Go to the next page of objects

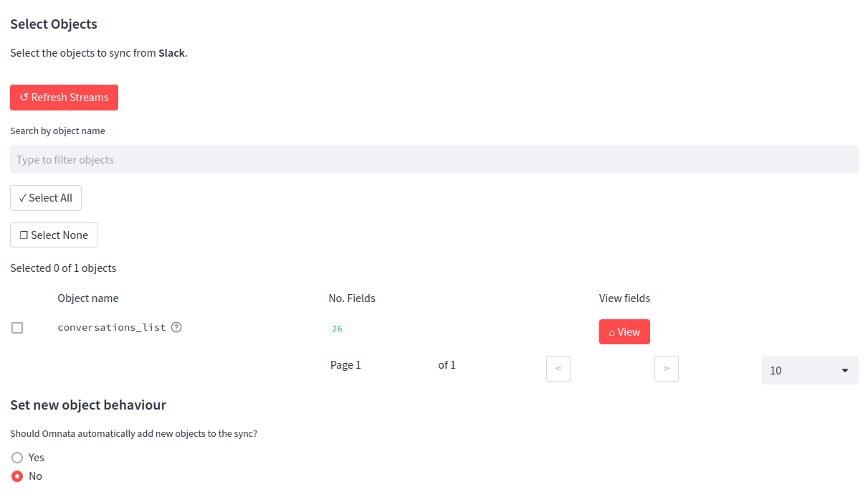coord(666,369)
